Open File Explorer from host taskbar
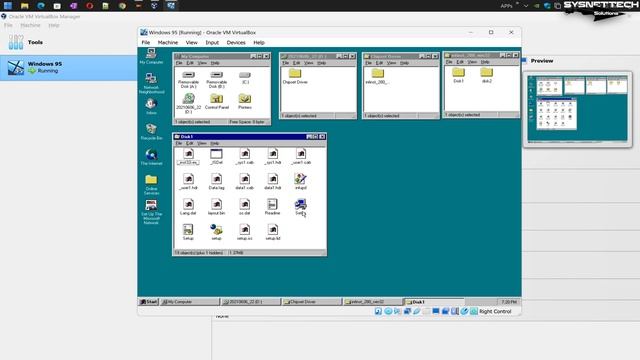 [24, 5]
